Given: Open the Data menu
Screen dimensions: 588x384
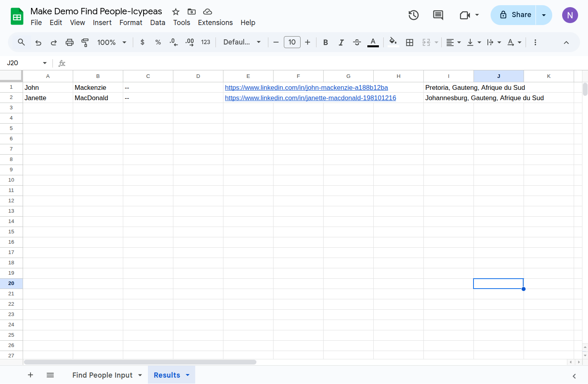Looking at the screenshot, I should point(157,23).
